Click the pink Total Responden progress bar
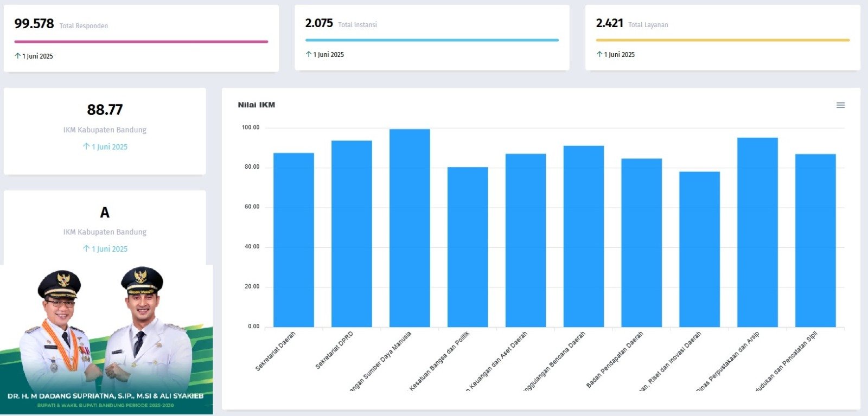 pos(141,41)
